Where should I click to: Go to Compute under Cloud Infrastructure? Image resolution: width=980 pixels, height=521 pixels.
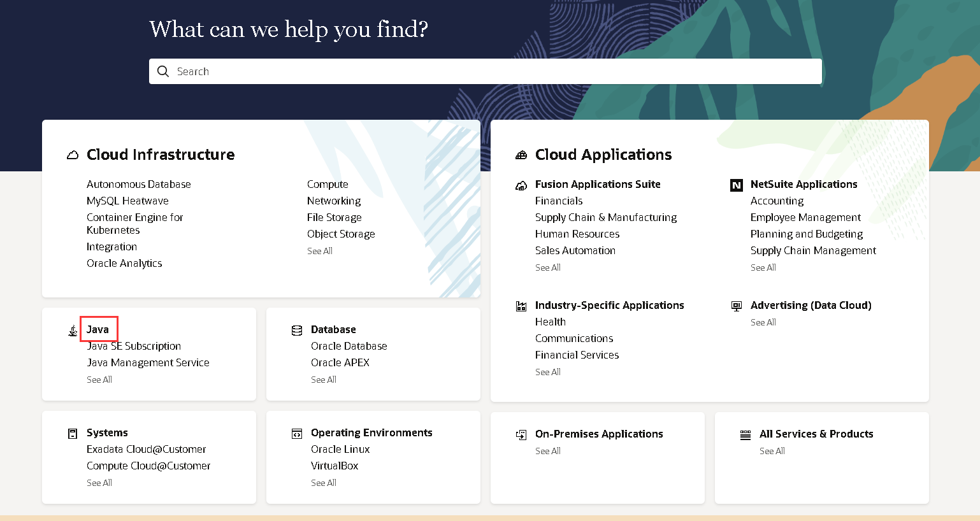point(328,184)
